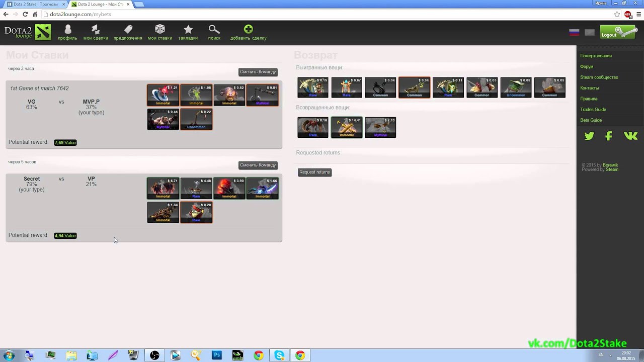Select the $0.22 Uncommon bet item
Image resolution: width=644 pixels, height=362 pixels.
196,119
